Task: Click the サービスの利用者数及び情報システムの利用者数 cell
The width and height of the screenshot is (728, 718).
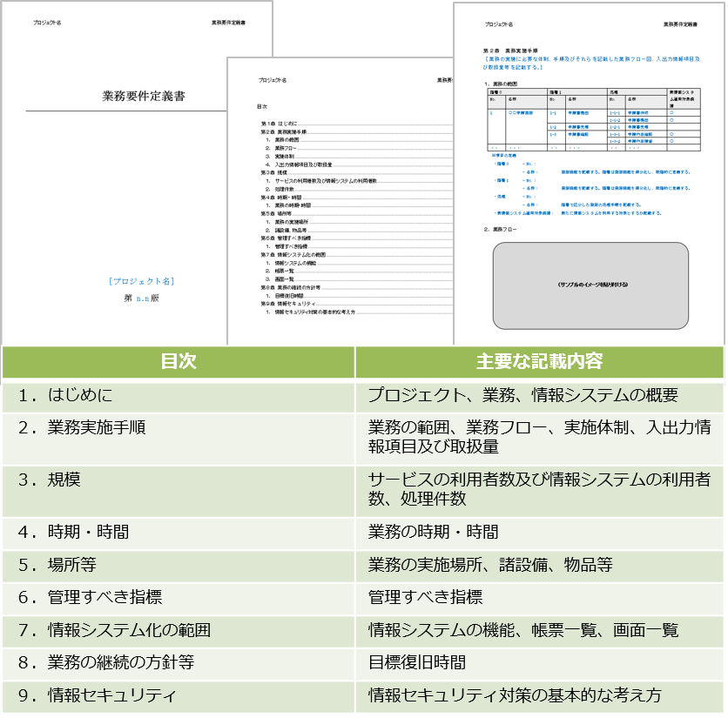Action: pos(540,491)
